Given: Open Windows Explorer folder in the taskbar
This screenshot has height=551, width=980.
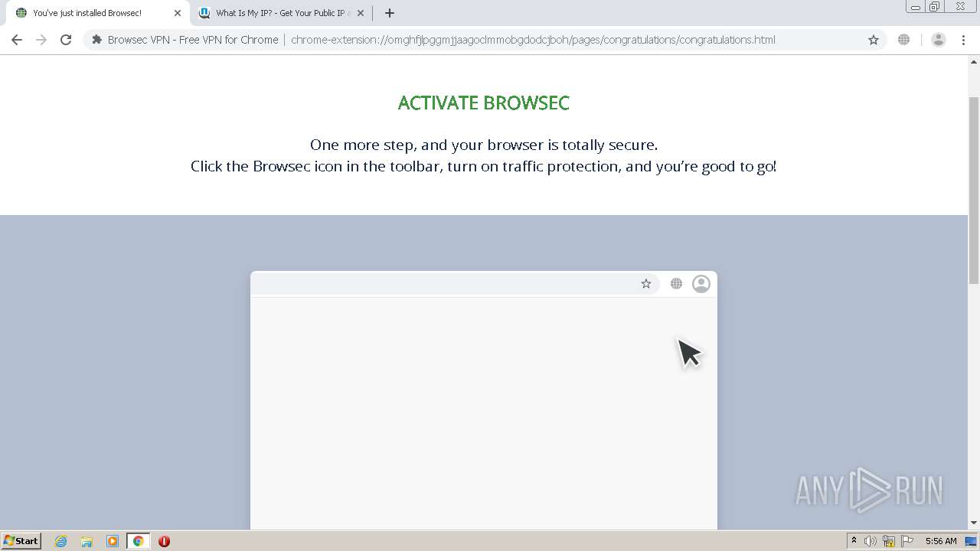Looking at the screenshot, I should [87, 541].
